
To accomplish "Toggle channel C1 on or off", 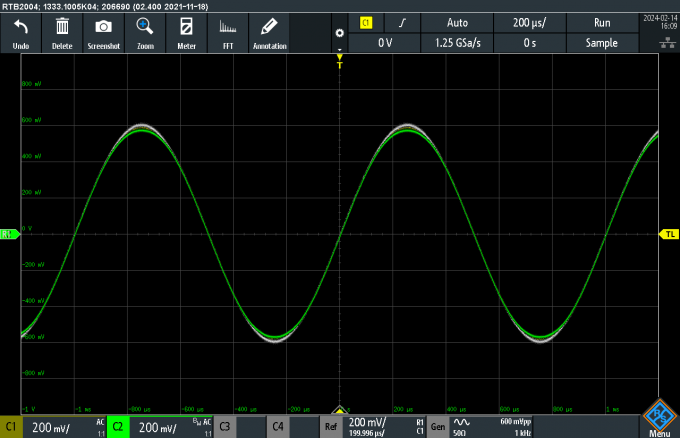I will (12, 427).
